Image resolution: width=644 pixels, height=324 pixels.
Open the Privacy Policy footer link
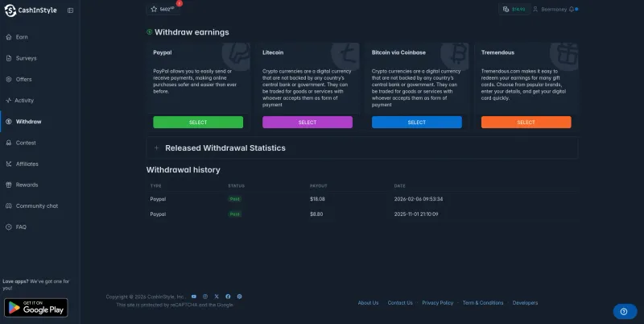coord(437,303)
